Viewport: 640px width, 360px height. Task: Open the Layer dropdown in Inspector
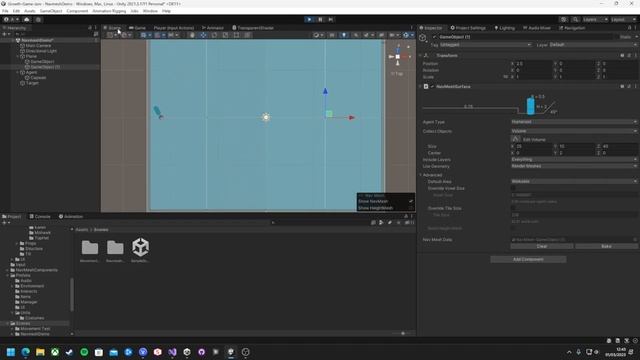pyautogui.click(x=593, y=44)
